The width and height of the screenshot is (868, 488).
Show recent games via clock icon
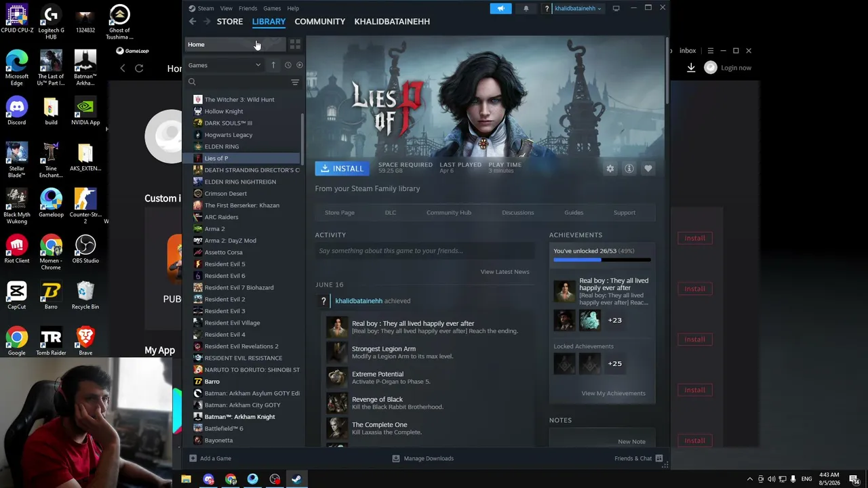point(288,65)
